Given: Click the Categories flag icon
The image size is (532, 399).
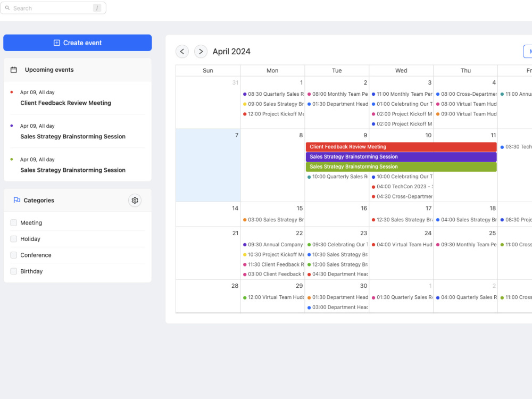Looking at the screenshot, I should pyautogui.click(x=16, y=200).
